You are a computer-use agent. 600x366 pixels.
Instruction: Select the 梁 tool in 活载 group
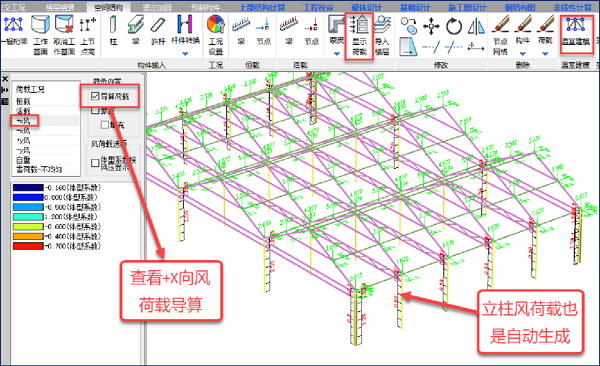(289, 31)
